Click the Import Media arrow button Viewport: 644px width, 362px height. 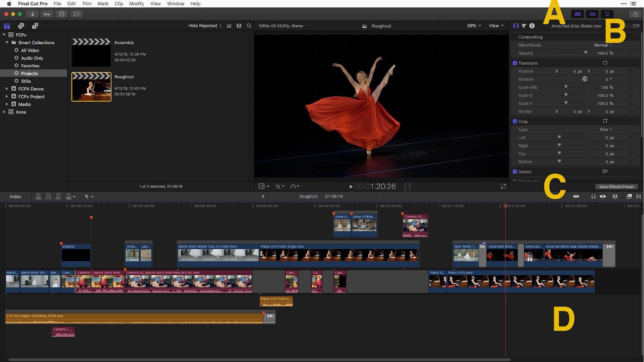point(33,14)
